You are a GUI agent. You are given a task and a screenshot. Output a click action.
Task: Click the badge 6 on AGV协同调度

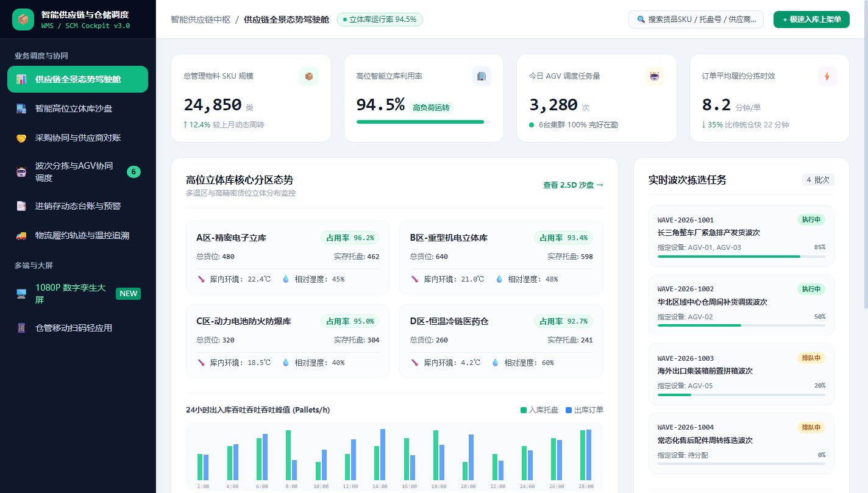(133, 172)
